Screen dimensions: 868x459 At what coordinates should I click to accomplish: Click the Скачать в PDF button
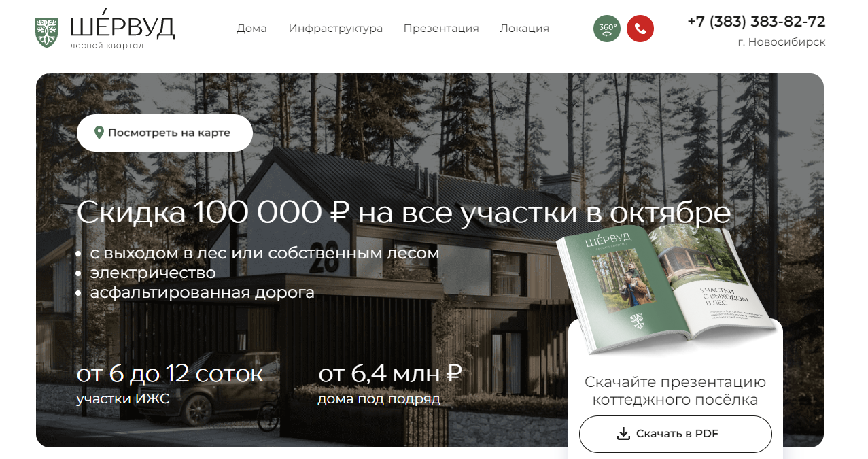[x=676, y=434]
